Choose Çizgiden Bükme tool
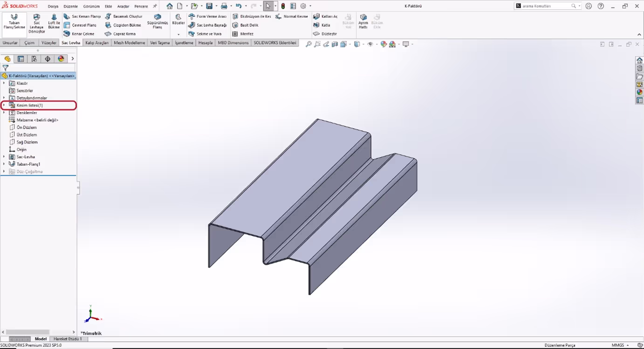Image resolution: width=644 pixels, height=349 pixels. click(x=123, y=25)
